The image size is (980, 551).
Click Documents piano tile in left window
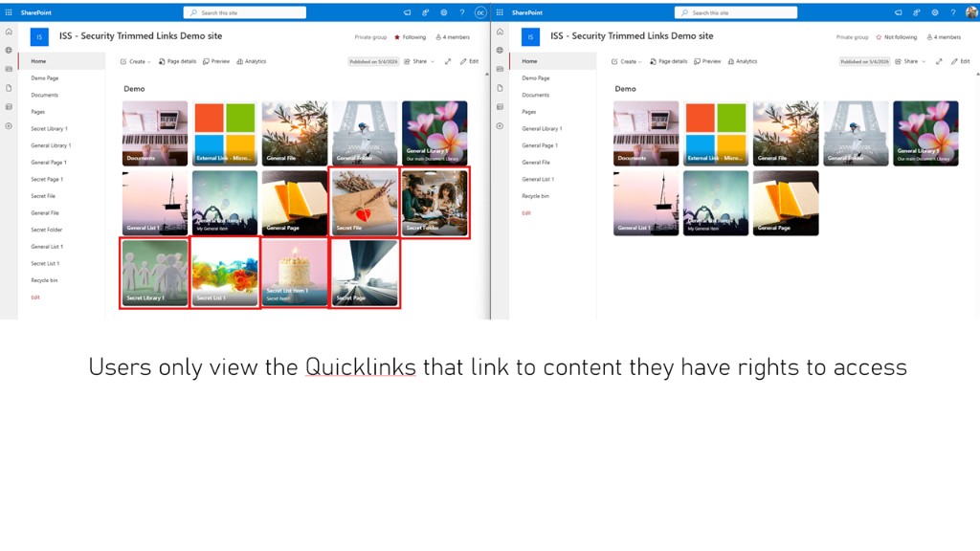[x=155, y=133]
